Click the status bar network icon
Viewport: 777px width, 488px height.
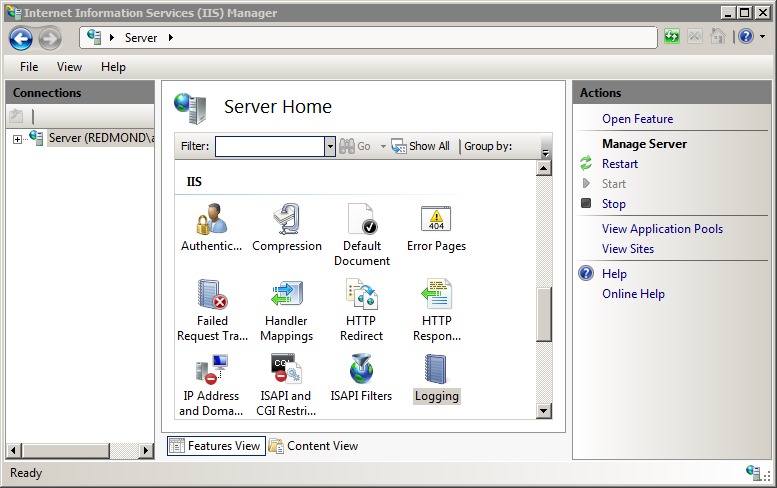pyautogui.click(x=754, y=473)
